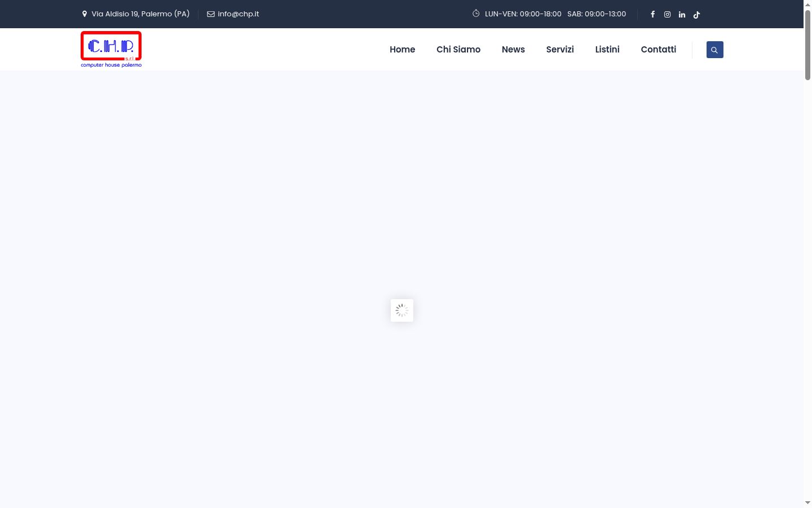Open the News menu item
The width and height of the screenshot is (812, 508).
(x=513, y=50)
